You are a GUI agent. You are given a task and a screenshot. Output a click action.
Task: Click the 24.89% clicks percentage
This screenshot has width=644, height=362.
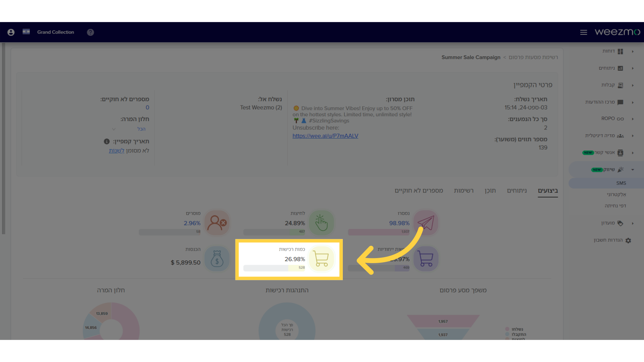(x=295, y=223)
